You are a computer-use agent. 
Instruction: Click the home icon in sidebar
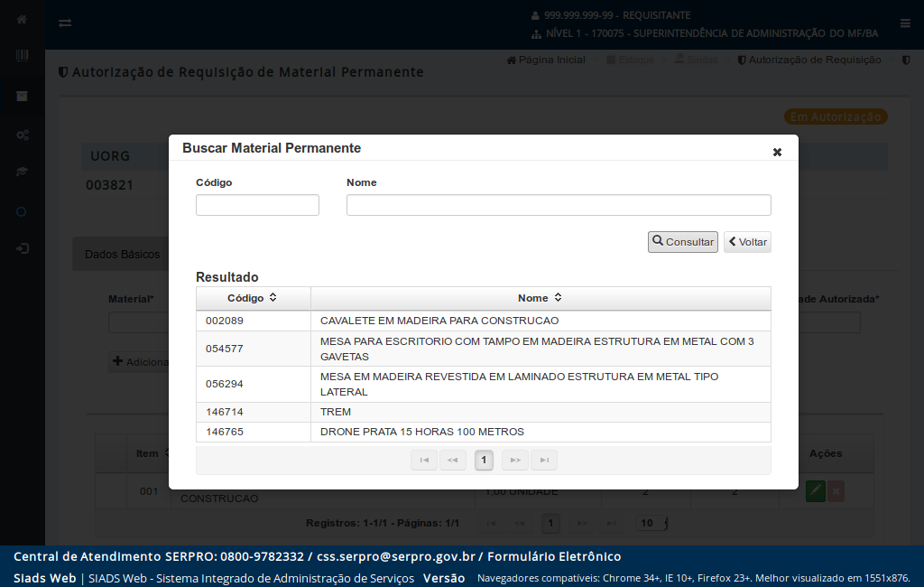[x=22, y=20]
